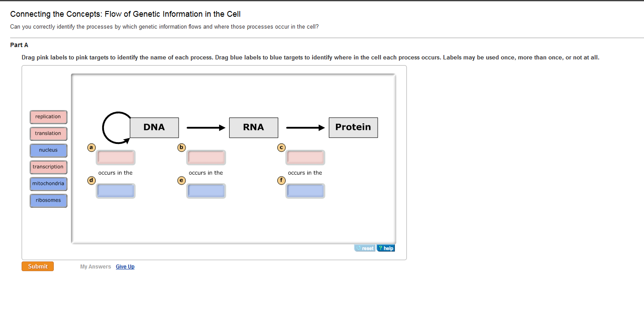Viewport: 644px width, 320px height.
Task: Click the circled letter f marker
Action: tap(281, 180)
